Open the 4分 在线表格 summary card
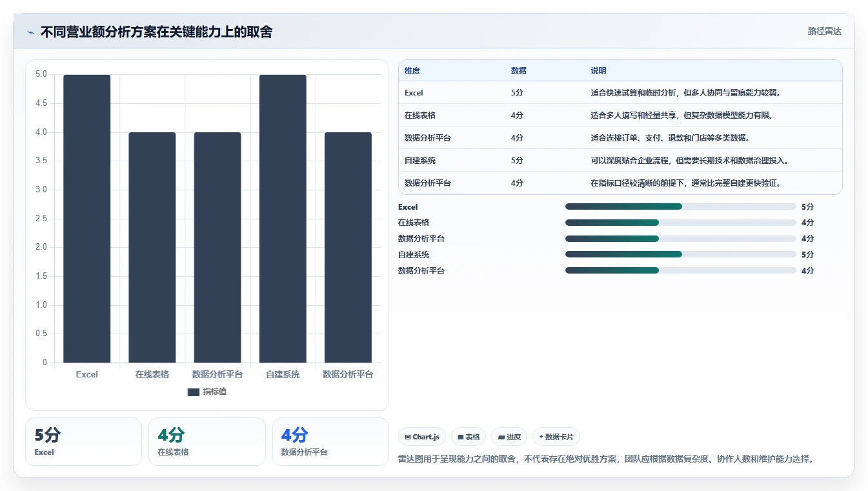Image resolution: width=868 pixels, height=491 pixels. [207, 441]
